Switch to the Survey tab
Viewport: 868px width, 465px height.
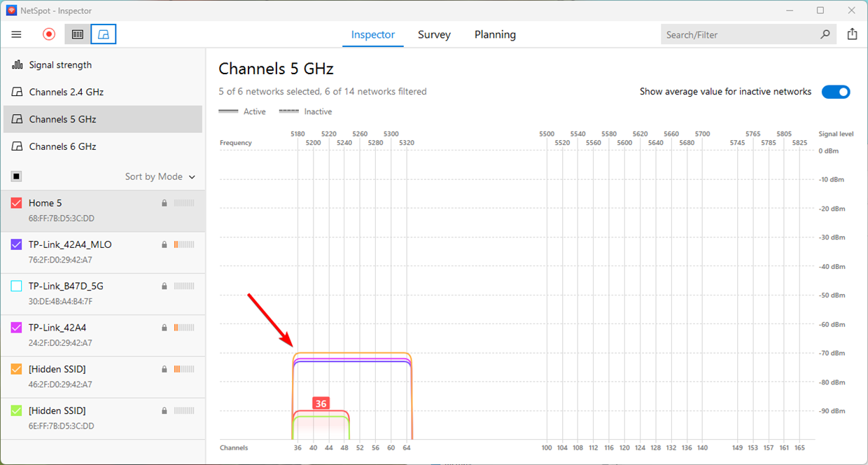pyautogui.click(x=434, y=34)
